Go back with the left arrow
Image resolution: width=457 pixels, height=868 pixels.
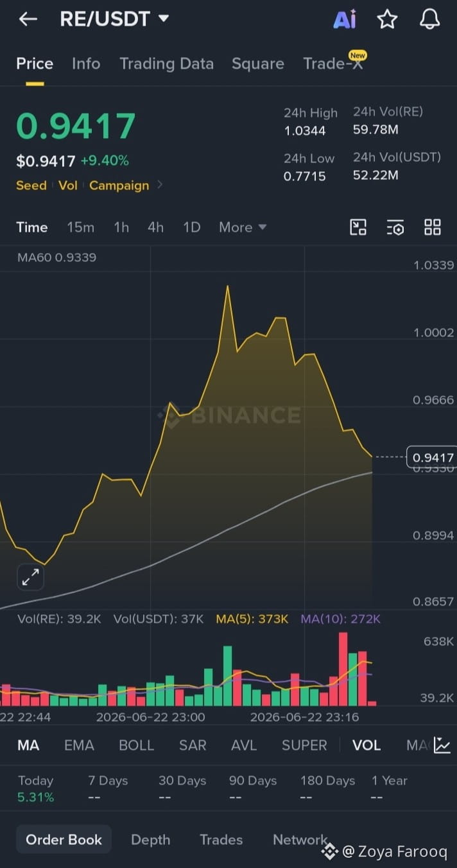[x=28, y=19]
